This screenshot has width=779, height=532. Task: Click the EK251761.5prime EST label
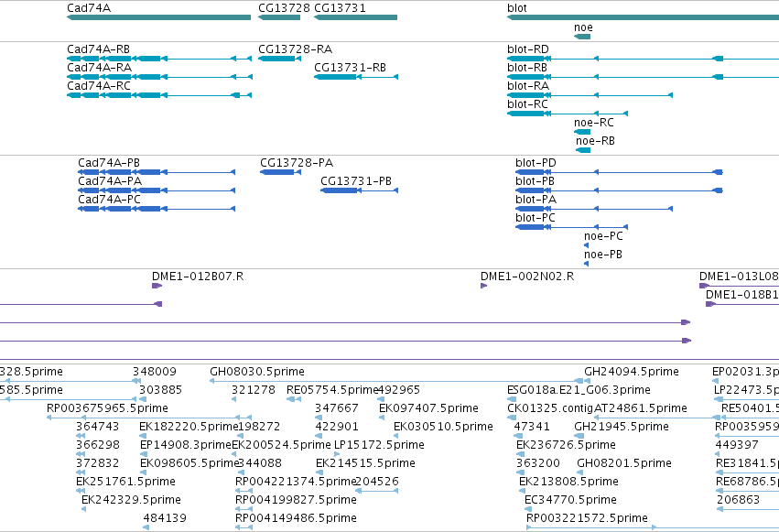[125, 482]
